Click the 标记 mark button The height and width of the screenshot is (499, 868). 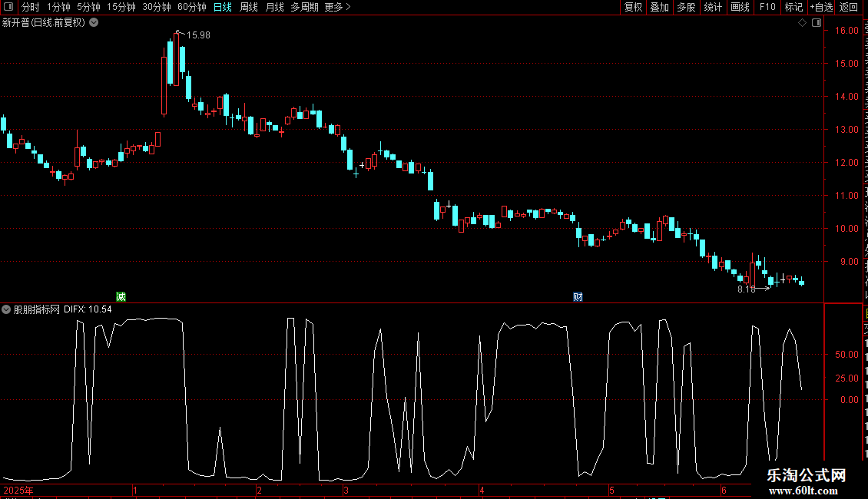pos(793,7)
